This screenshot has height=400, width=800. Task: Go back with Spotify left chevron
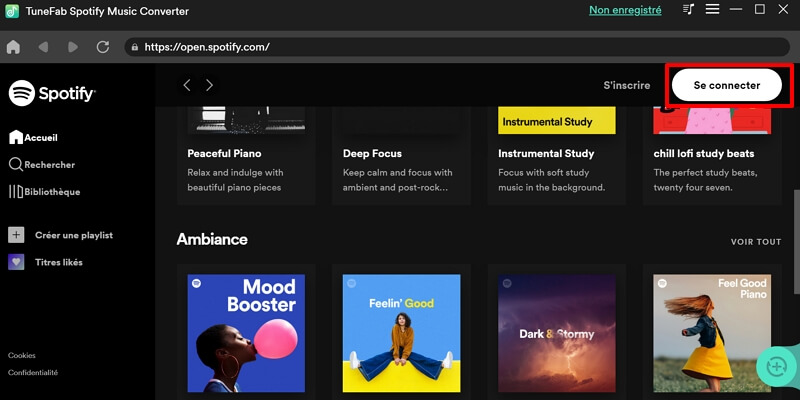click(187, 85)
